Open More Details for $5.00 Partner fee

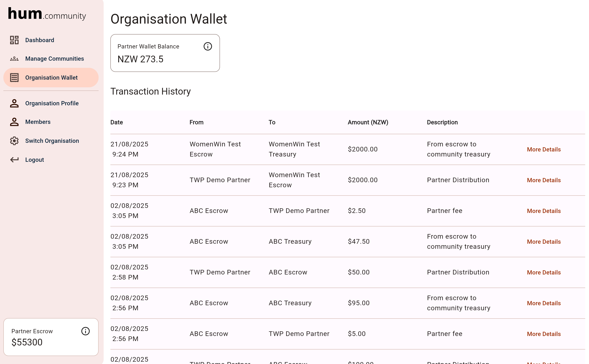[543, 334]
